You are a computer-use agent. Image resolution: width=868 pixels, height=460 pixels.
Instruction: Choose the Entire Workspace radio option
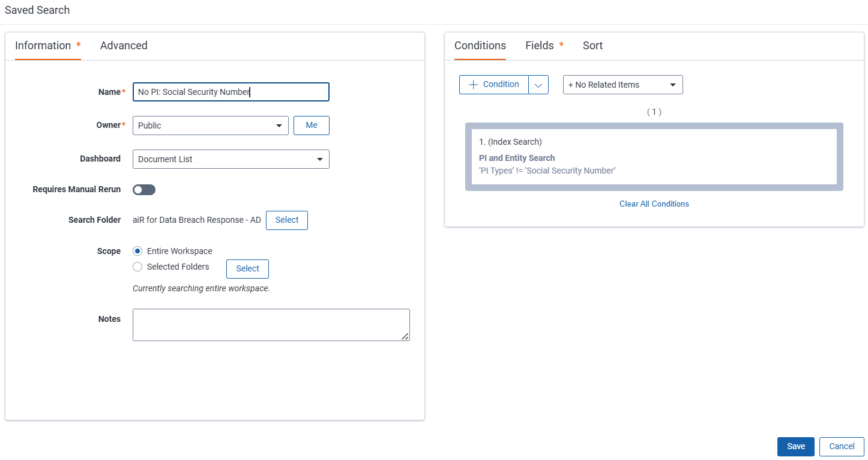[x=137, y=251]
